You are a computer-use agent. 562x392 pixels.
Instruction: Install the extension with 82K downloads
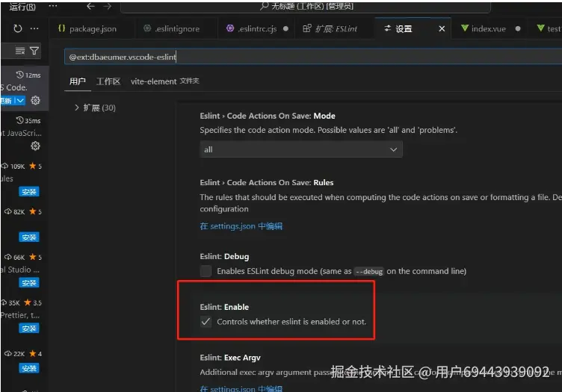click(x=28, y=237)
